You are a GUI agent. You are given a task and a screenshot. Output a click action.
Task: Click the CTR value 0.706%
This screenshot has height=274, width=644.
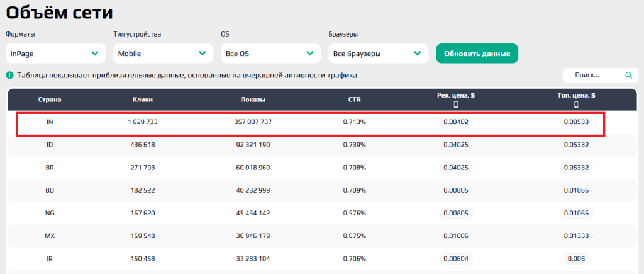[x=355, y=259]
